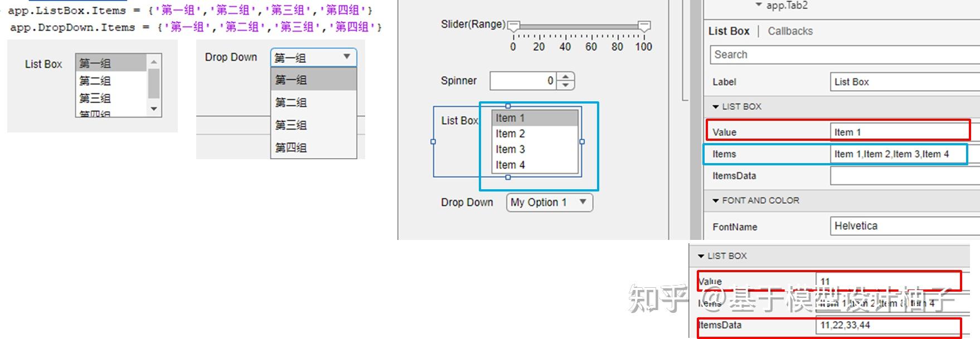Click the Value field showing Item 1

900,131
